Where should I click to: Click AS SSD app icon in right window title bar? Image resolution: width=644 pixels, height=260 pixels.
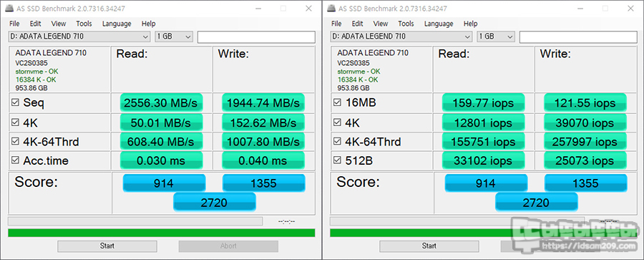(x=331, y=9)
